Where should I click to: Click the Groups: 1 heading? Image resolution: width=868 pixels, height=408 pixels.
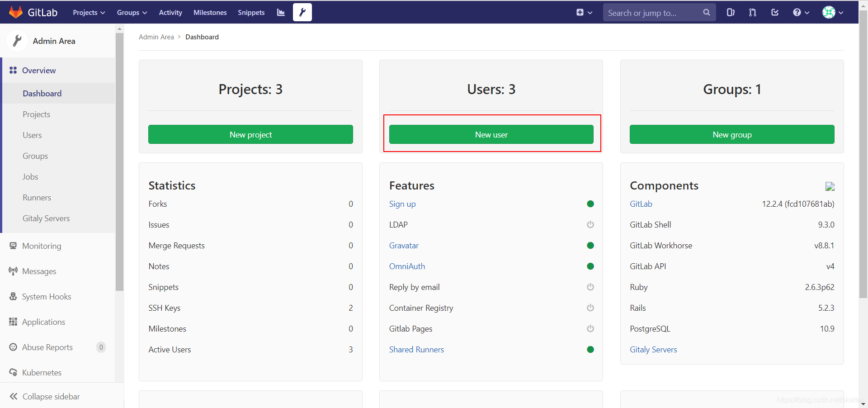(x=732, y=89)
